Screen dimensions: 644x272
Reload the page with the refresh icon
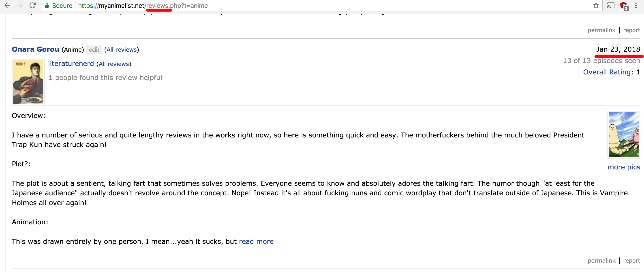click(x=32, y=5)
